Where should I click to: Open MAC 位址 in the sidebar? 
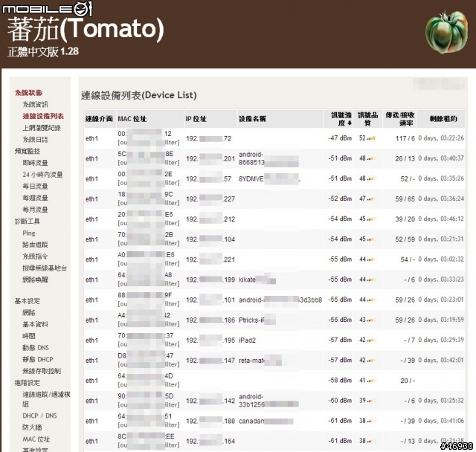(x=36, y=439)
